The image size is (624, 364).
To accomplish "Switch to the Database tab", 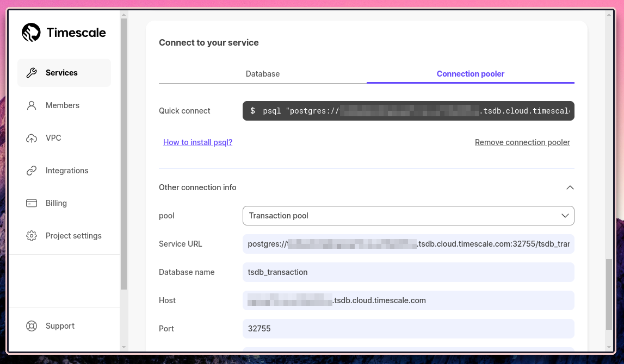I will click(263, 74).
